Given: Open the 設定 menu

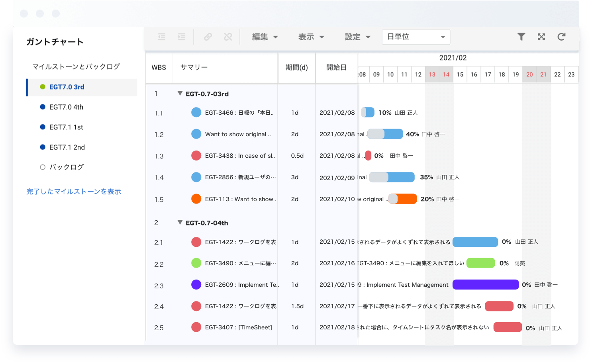Looking at the screenshot, I should click(357, 37).
